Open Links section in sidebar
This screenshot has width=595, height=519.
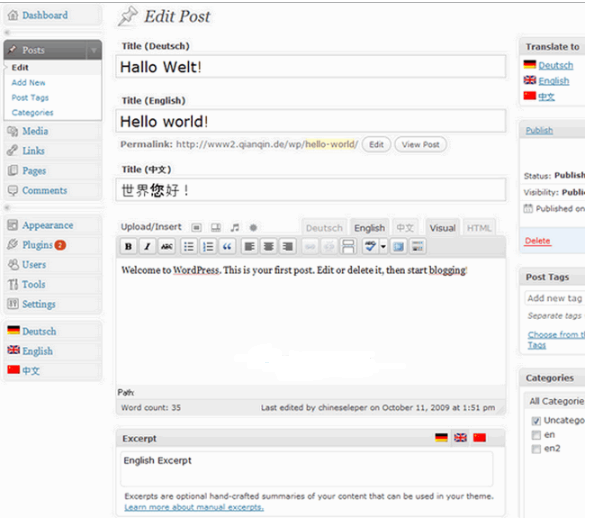tap(33, 151)
